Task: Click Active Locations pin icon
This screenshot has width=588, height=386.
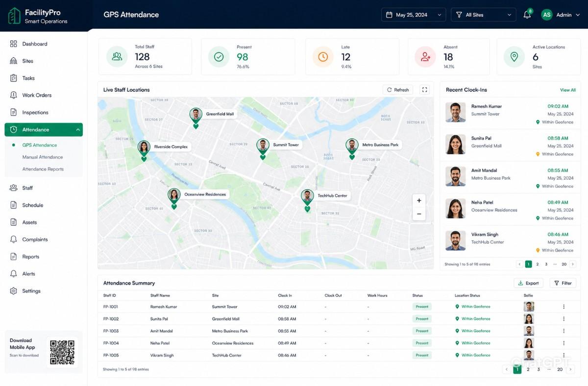Action: (514, 57)
